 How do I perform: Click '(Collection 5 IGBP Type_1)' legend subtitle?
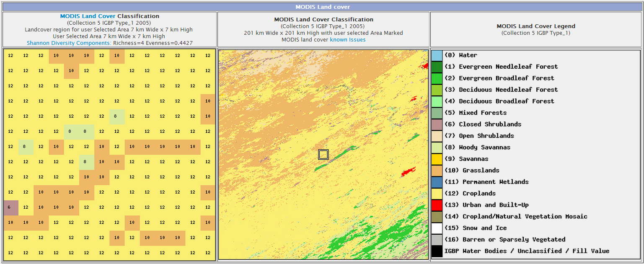coord(536,33)
